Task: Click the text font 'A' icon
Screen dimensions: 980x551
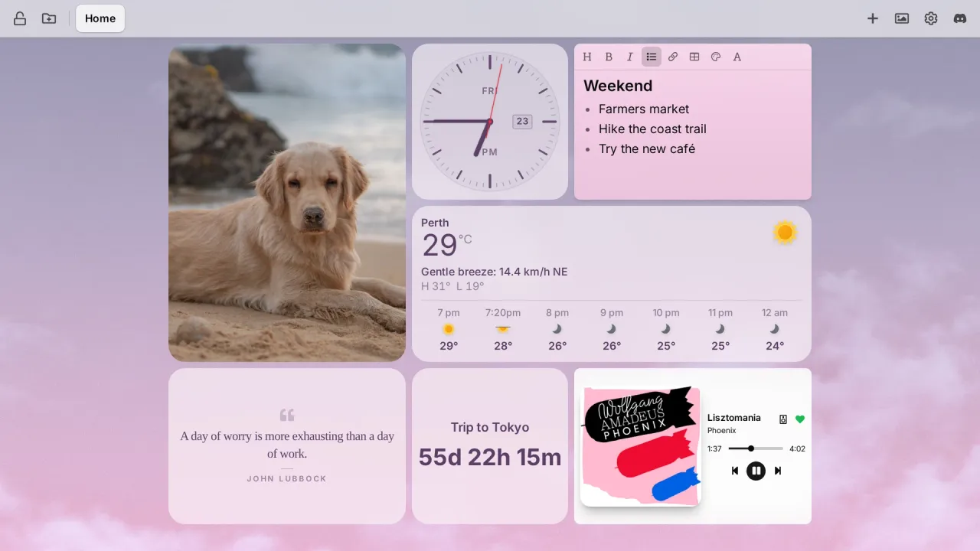Action: click(737, 57)
